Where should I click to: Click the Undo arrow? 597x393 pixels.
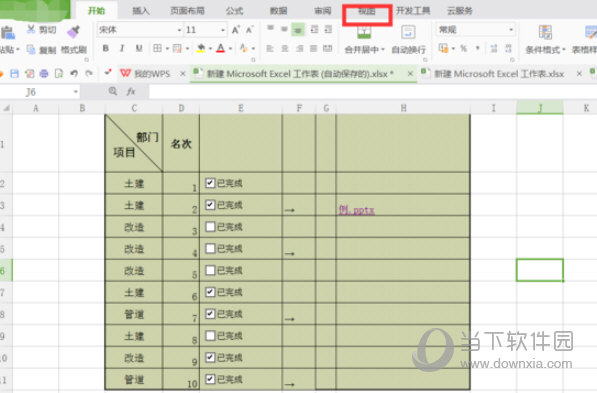pos(74,73)
